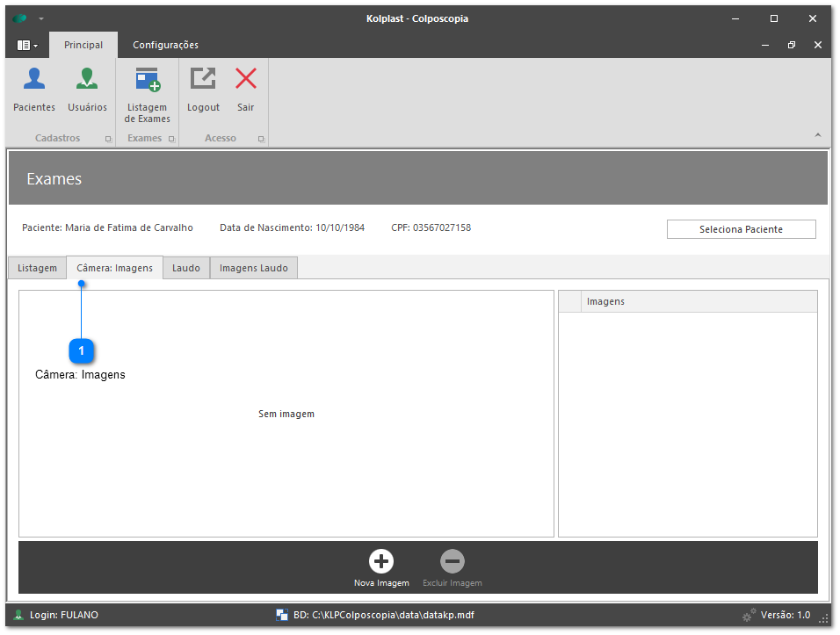
Task: Click the Paciente name label
Action: [x=107, y=227]
